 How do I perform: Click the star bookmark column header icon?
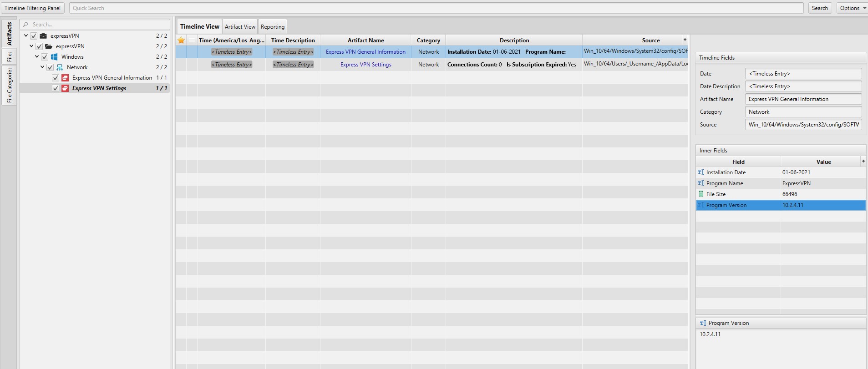(181, 40)
